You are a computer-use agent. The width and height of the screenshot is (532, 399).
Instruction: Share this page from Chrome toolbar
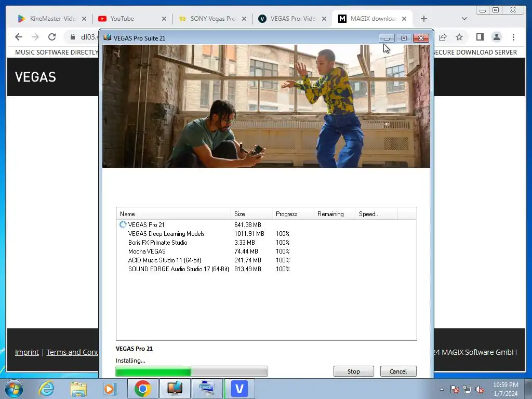(443, 37)
